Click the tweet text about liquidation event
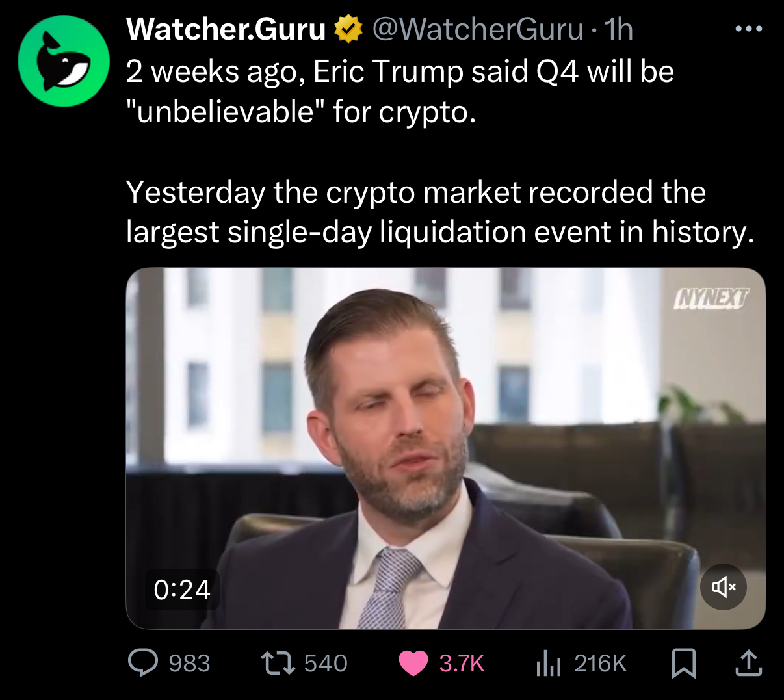Viewport: 784px width, 700px height. click(x=440, y=212)
